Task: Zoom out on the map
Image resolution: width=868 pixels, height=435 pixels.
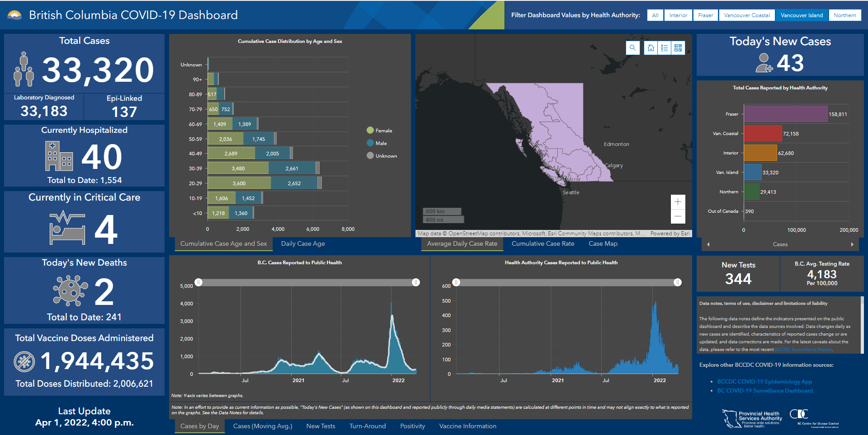Action: (x=678, y=216)
